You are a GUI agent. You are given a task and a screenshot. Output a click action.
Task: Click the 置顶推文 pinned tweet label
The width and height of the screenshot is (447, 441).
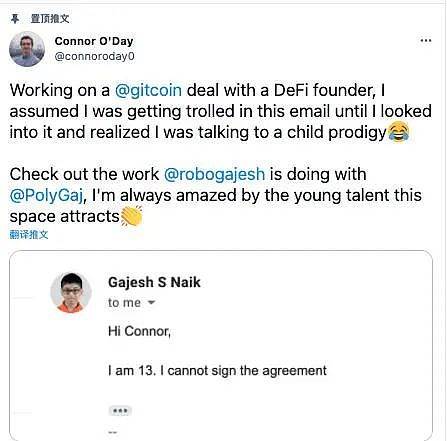pyautogui.click(x=50, y=19)
